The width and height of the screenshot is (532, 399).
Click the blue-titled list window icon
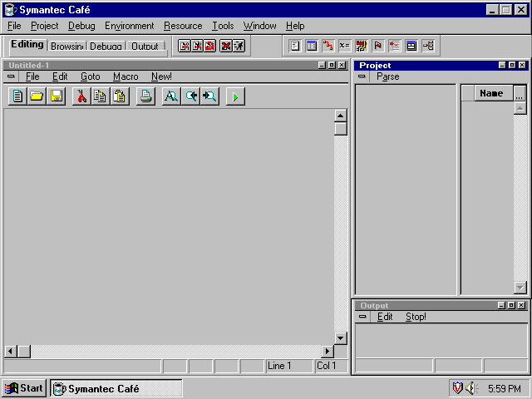312,46
